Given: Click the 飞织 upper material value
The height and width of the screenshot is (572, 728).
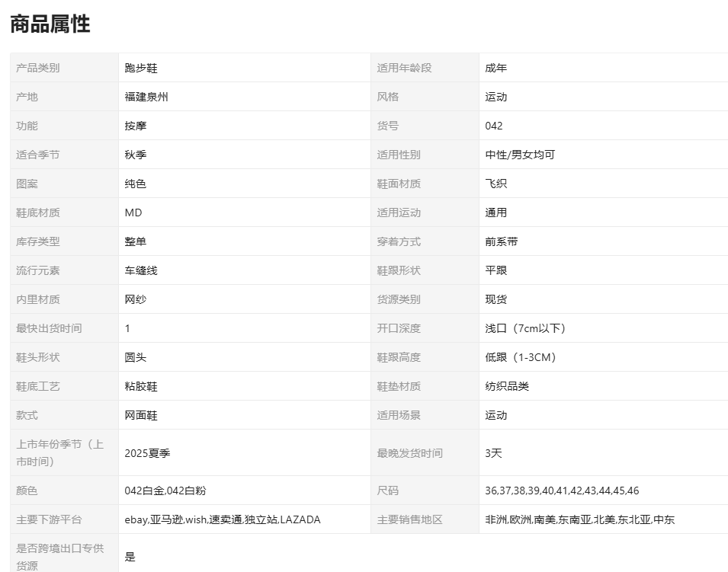Looking at the screenshot, I should [496, 184].
